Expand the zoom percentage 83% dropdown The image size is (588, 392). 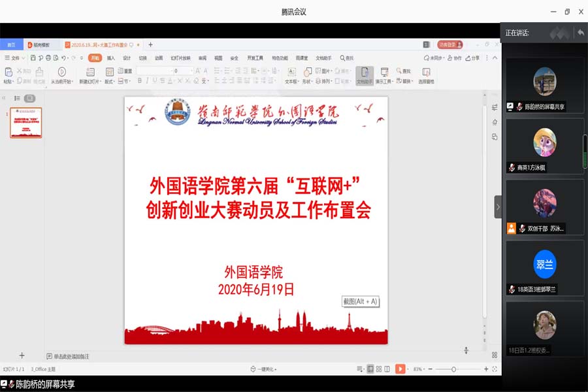[420, 369]
